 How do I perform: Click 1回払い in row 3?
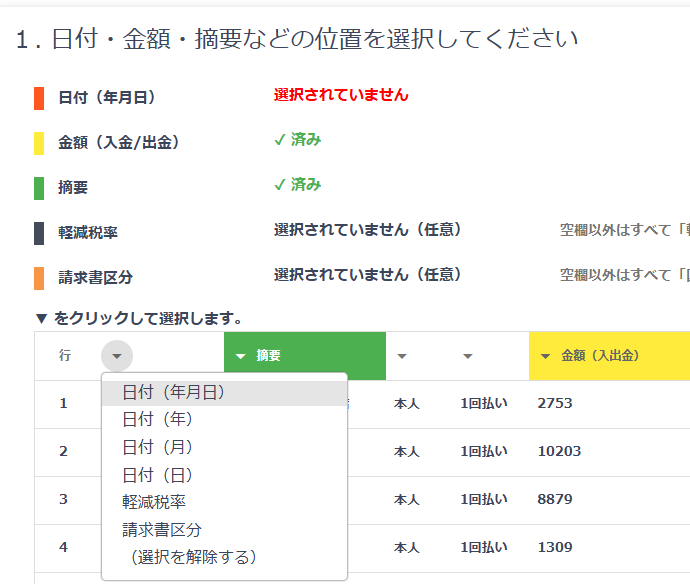point(484,499)
